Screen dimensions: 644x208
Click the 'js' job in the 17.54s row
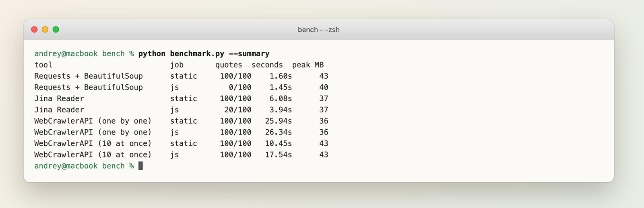click(x=174, y=155)
